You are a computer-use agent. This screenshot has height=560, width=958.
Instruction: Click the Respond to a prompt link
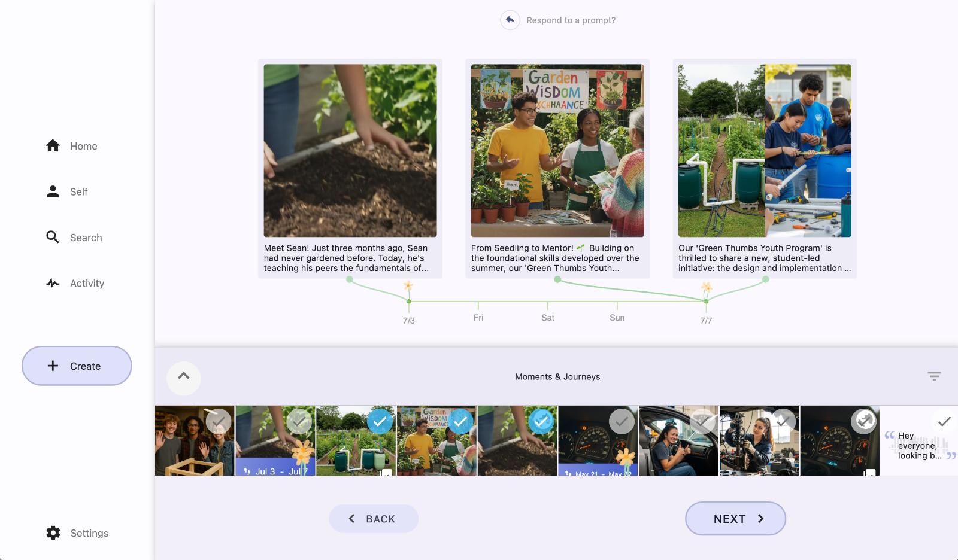point(571,20)
